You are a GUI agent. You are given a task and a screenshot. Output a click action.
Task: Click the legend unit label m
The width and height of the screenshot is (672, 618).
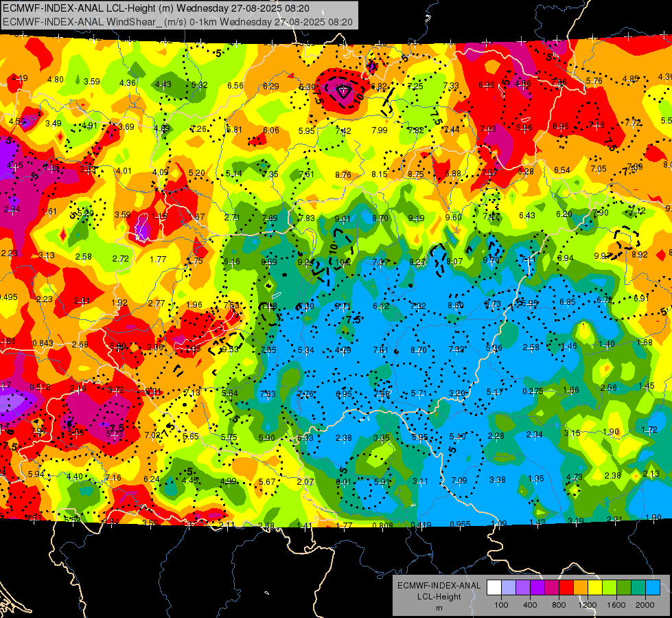coord(439,608)
